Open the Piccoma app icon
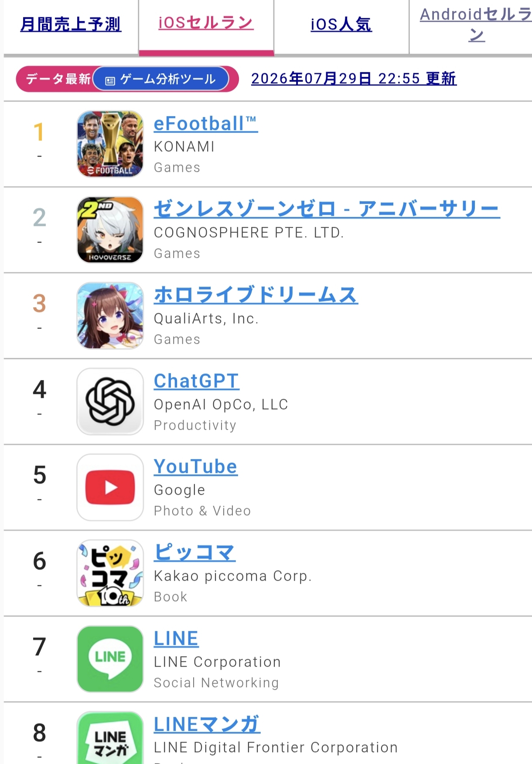 (x=110, y=573)
